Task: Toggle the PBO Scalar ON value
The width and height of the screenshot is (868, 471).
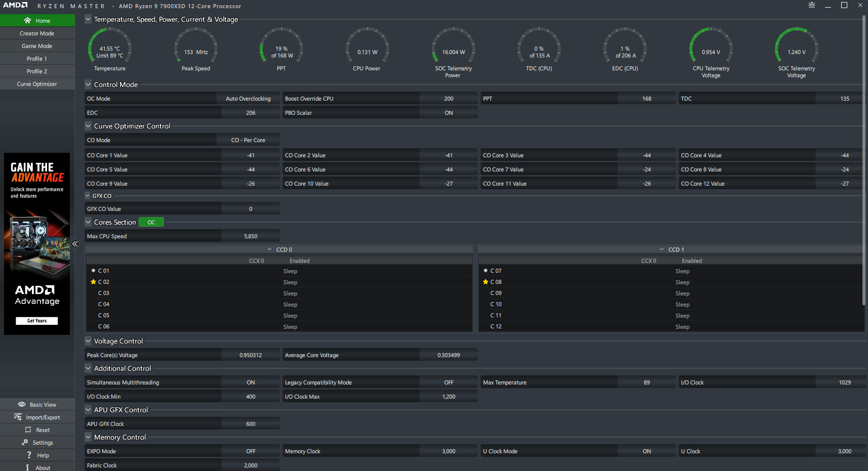Action: pos(448,113)
